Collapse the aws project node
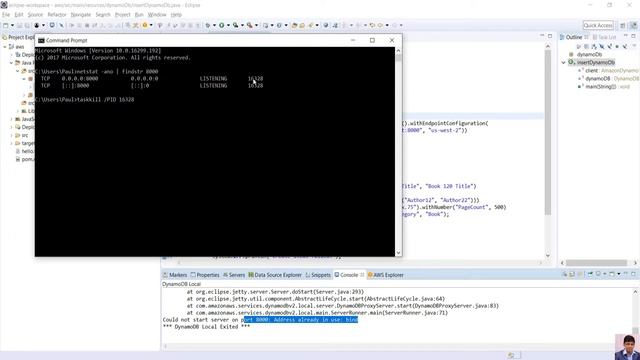Viewport: 640px width, 360px height. coord(5,47)
